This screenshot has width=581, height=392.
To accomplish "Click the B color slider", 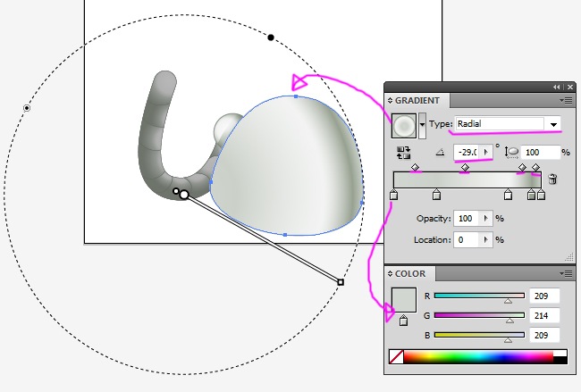I will (479, 335).
